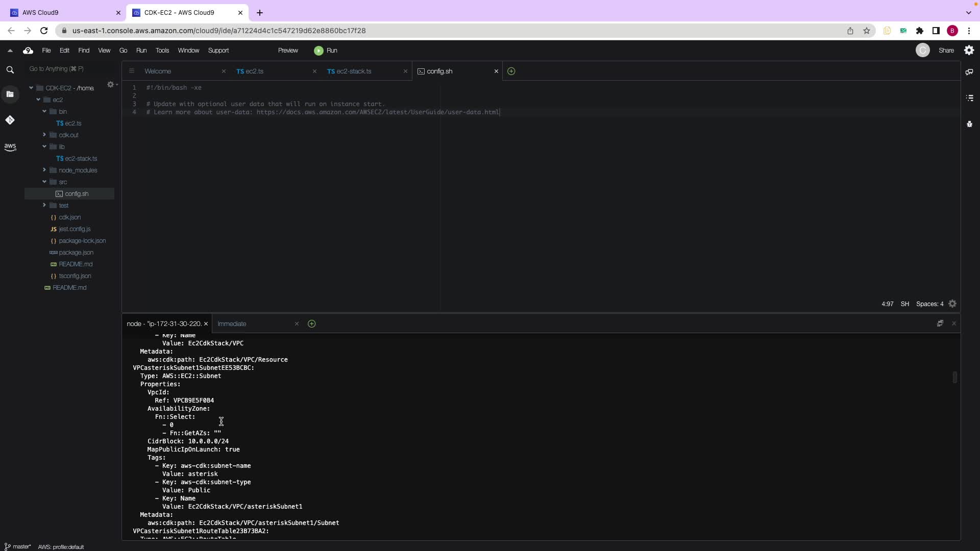Viewport: 980px width, 551px height.
Task: Collapse the src folder
Action: click(44, 182)
